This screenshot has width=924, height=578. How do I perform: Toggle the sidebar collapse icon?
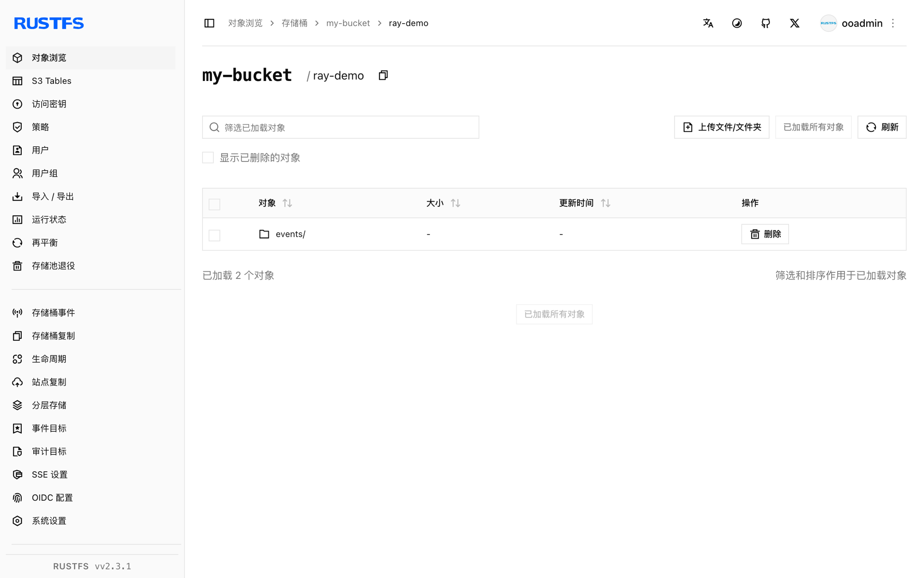tap(209, 23)
